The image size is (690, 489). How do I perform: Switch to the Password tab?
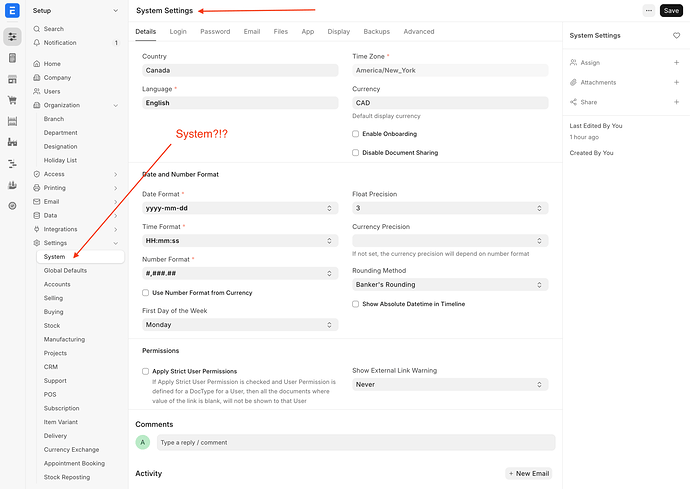pyautogui.click(x=215, y=32)
